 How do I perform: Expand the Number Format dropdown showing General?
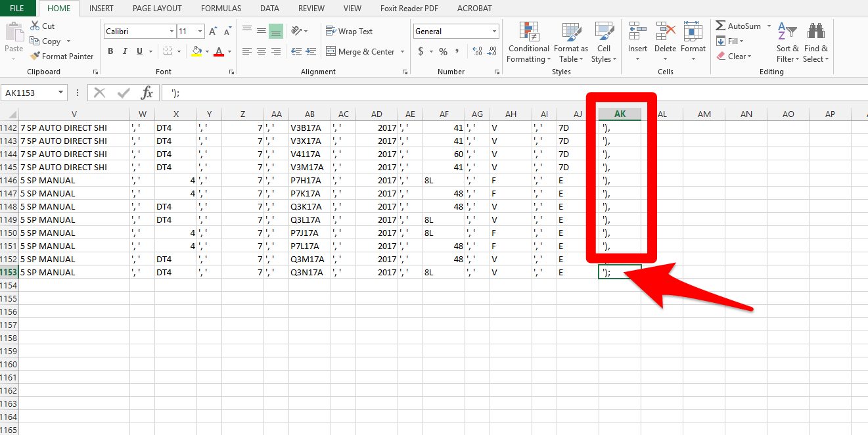(x=493, y=31)
